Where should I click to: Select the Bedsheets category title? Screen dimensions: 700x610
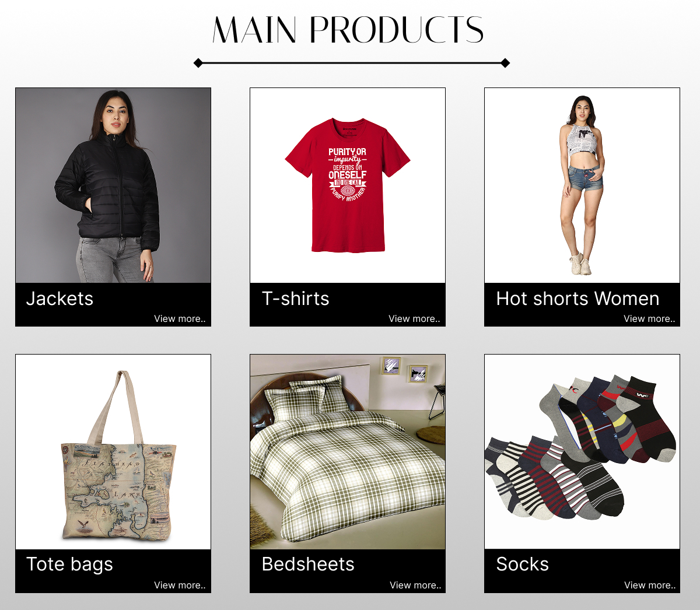click(x=308, y=565)
